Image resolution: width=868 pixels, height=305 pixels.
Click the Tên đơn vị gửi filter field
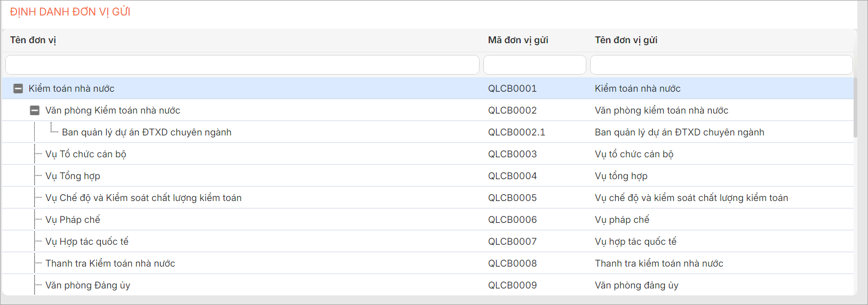[x=721, y=65]
